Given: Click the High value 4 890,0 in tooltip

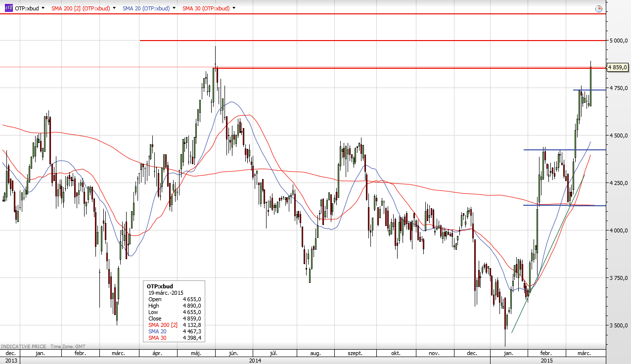Looking at the screenshot, I should coord(191,306).
